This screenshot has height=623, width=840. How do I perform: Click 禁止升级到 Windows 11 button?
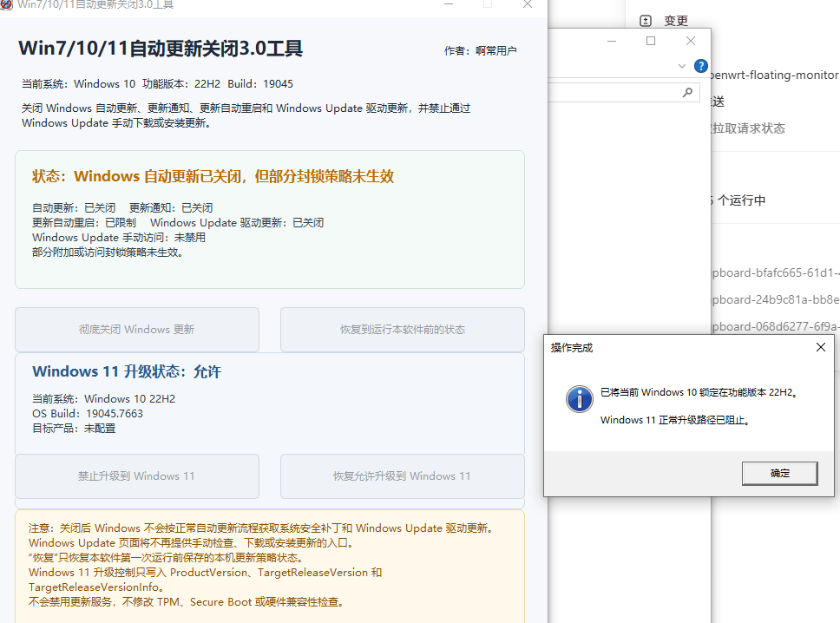(x=137, y=476)
